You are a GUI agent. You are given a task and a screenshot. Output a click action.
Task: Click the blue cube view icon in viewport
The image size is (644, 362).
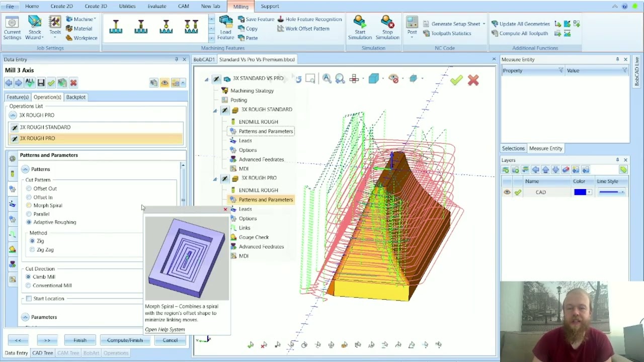click(x=373, y=78)
